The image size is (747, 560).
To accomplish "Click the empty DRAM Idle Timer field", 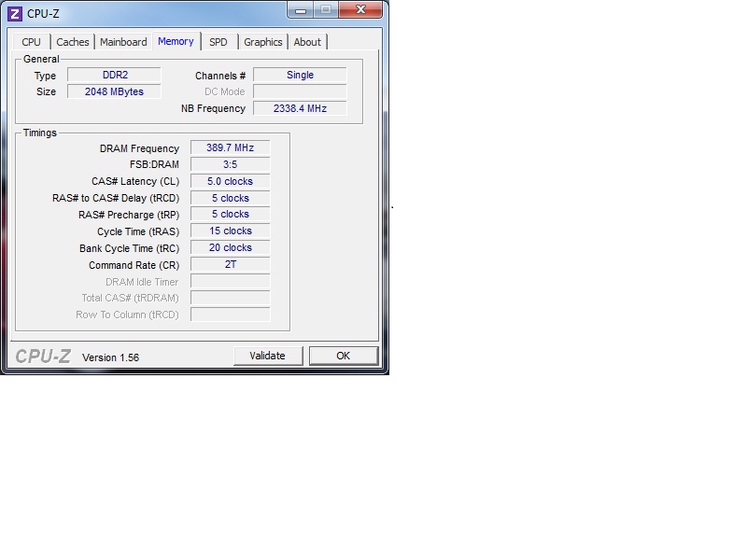I will coord(230,281).
